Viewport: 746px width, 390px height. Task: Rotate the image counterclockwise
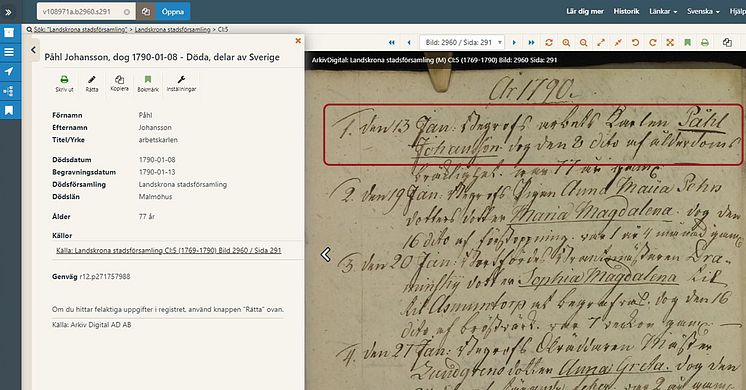(x=635, y=42)
